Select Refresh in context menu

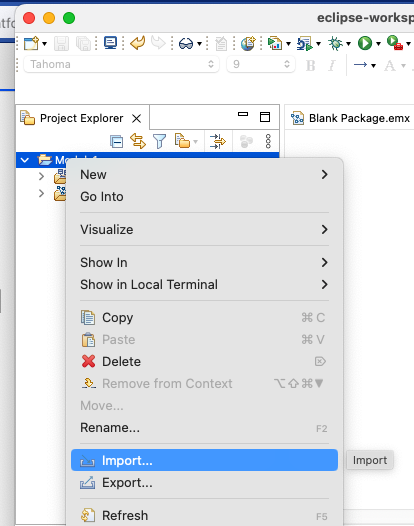pos(204,515)
